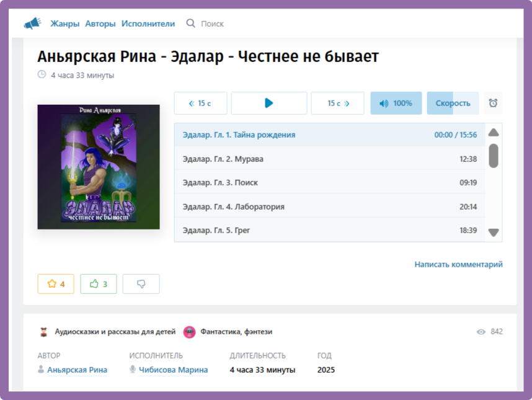Click the megaphone site logo
The width and height of the screenshot is (532, 400).
(x=32, y=24)
